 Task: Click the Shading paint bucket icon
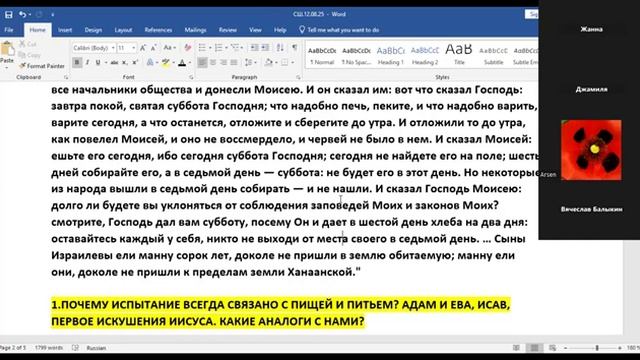[269, 62]
